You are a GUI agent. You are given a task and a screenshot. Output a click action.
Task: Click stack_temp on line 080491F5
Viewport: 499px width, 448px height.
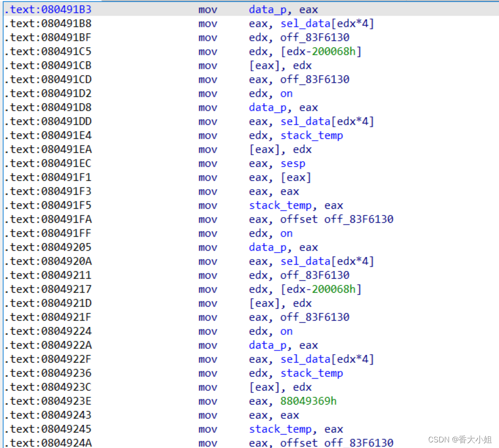(280, 206)
